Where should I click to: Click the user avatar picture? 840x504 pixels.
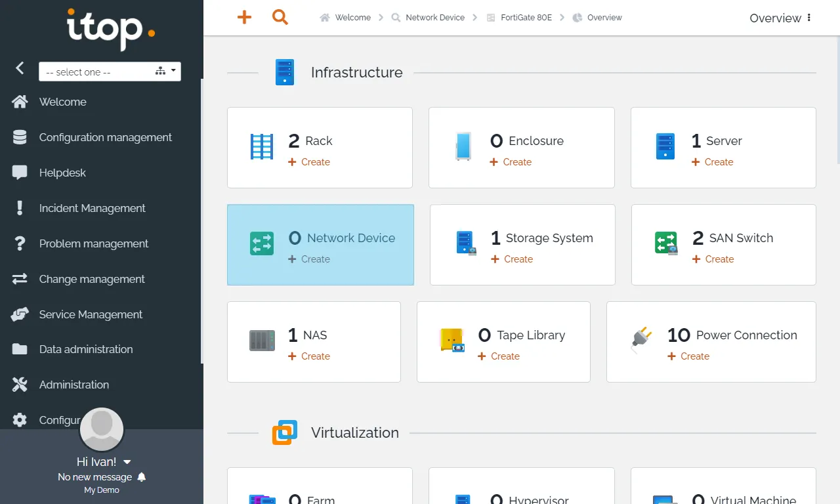102,430
